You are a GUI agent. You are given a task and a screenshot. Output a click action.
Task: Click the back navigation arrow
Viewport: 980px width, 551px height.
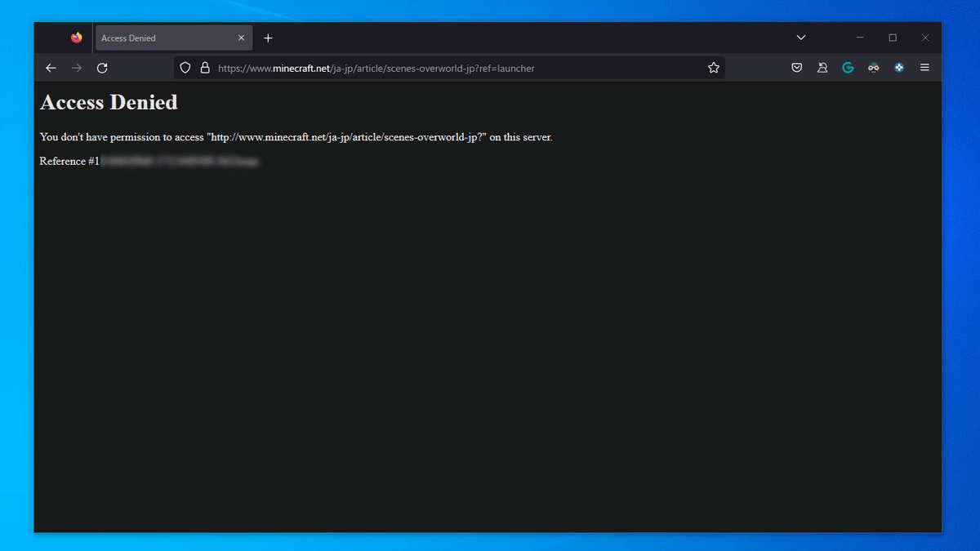51,68
